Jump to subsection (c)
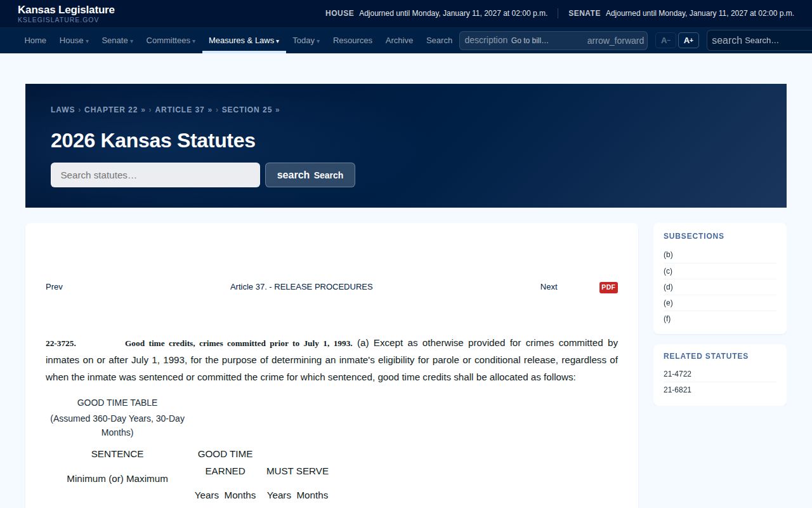812x508 pixels. [x=668, y=271]
